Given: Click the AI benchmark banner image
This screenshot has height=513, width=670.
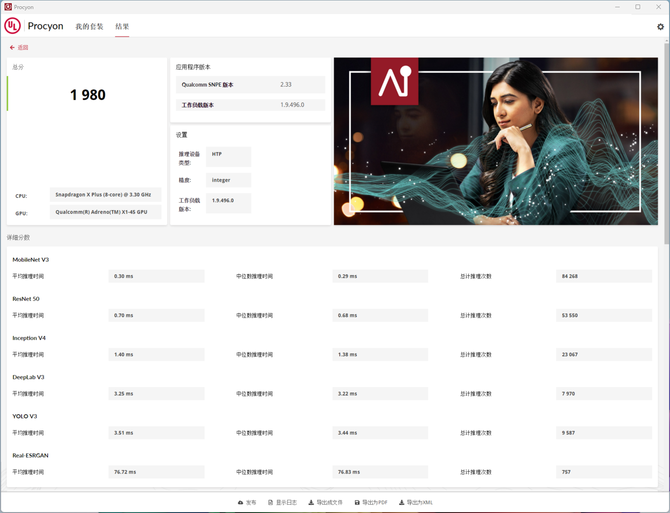Looking at the screenshot, I should tap(496, 140).
